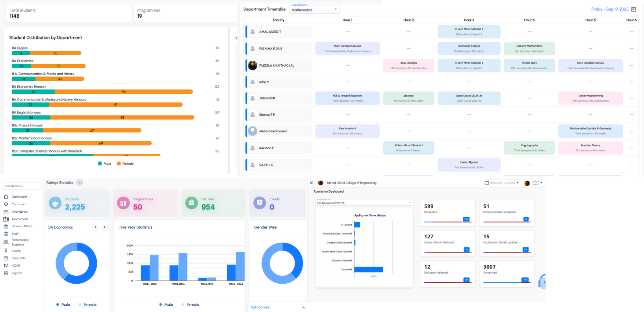Open Fathima Fida's Functional Analysis class card
Image resolution: width=644 pixels, height=312 pixels.
[469, 48]
